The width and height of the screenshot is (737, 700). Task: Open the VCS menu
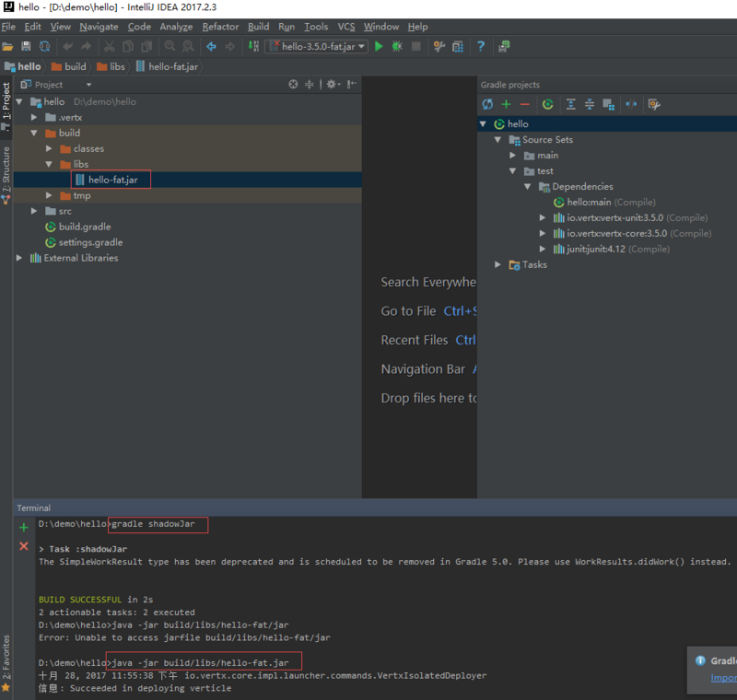click(x=346, y=27)
